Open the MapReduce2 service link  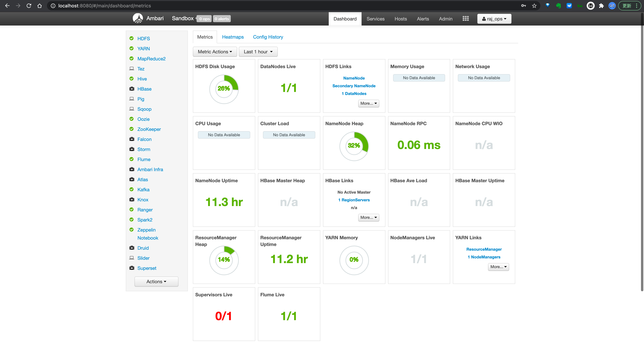[x=151, y=59]
